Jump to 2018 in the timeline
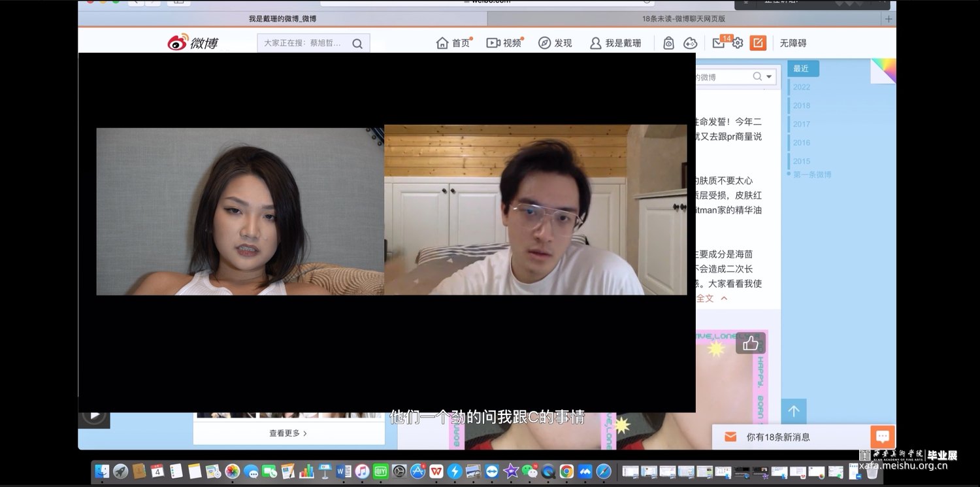The width and height of the screenshot is (980, 487). point(801,105)
